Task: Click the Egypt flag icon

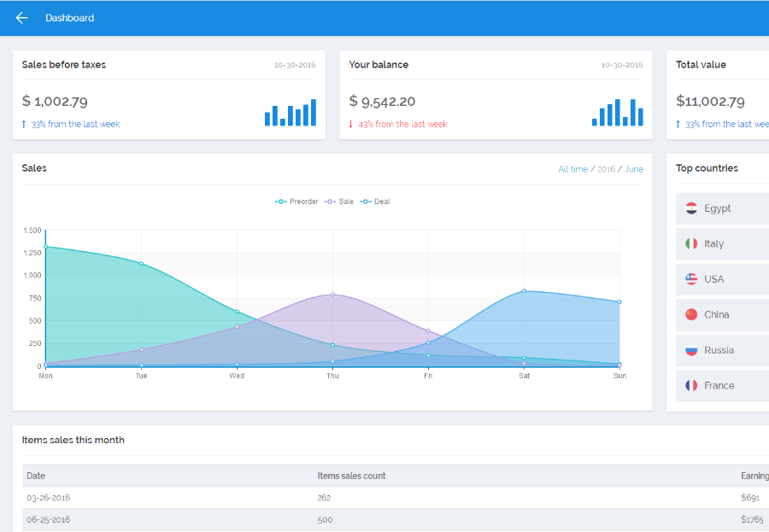Action: 691,208
